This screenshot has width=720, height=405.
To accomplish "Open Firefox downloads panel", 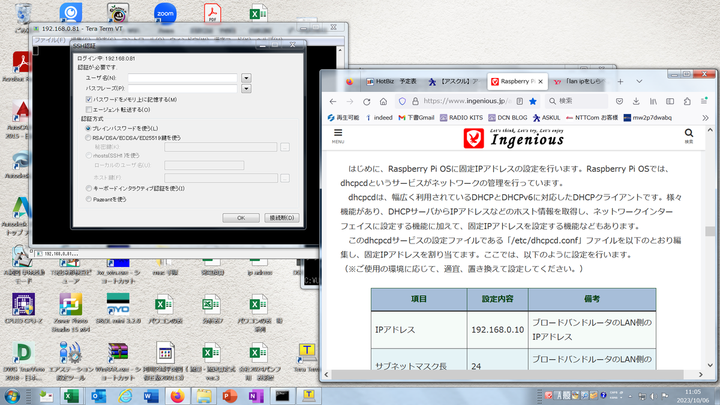I will 636,101.
